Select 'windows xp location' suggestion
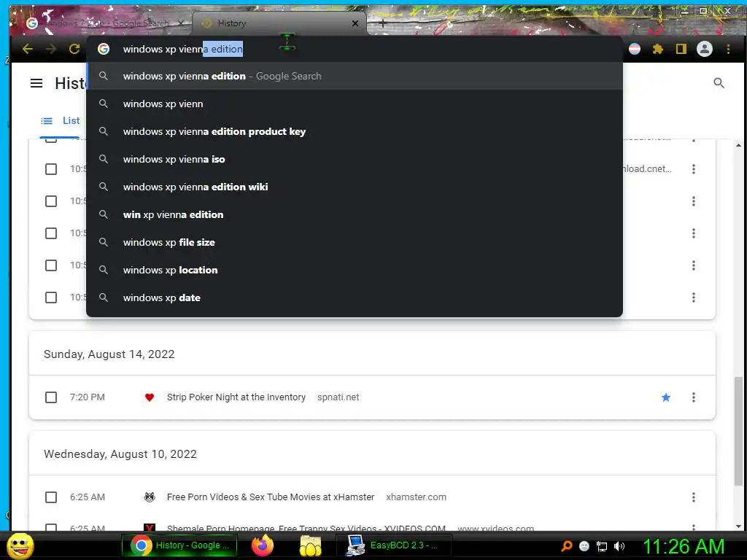 pyautogui.click(x=355, y=270)
